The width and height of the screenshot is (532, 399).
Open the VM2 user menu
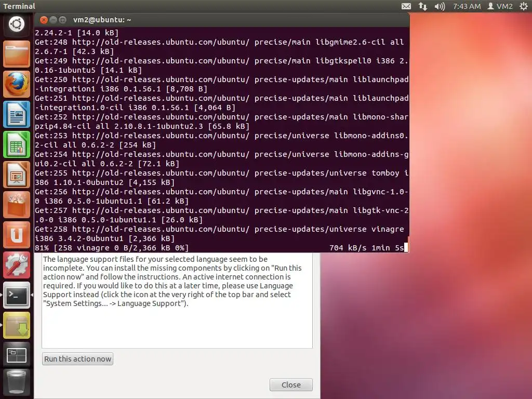pyautogui.click(x=500, y=6)
